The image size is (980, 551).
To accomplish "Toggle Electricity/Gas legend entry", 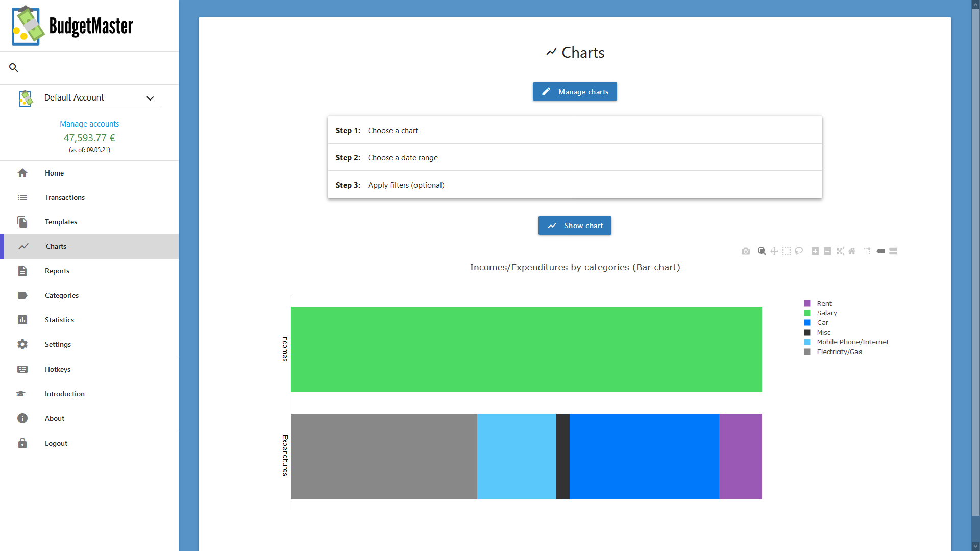I will click(833, 352).
